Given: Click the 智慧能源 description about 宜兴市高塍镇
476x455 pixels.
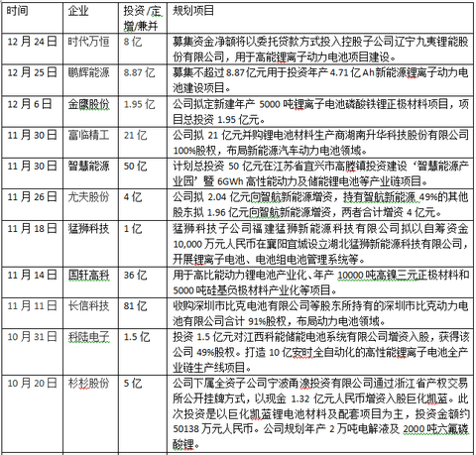Looking at the screenshot, I should pyautogui.click(x=320, y=173).
